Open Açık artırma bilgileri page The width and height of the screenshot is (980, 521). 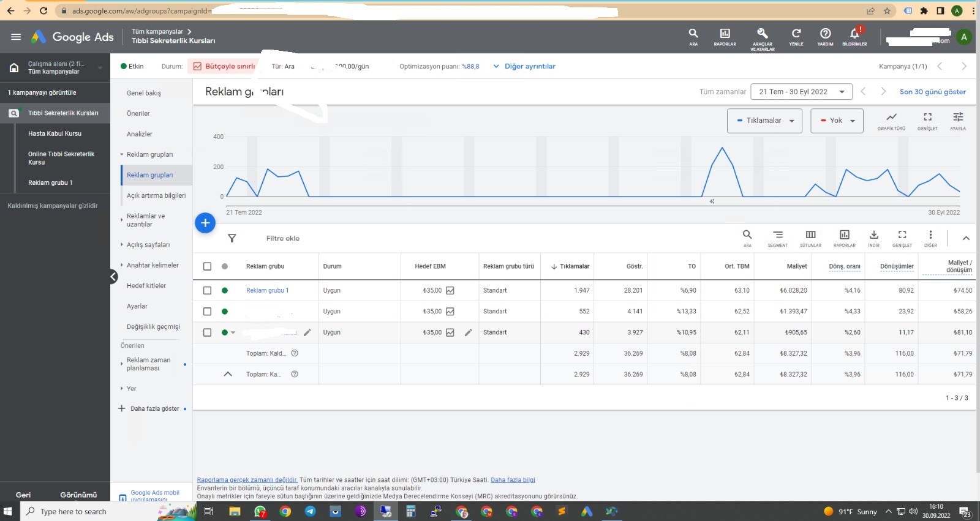click(156, 195)
